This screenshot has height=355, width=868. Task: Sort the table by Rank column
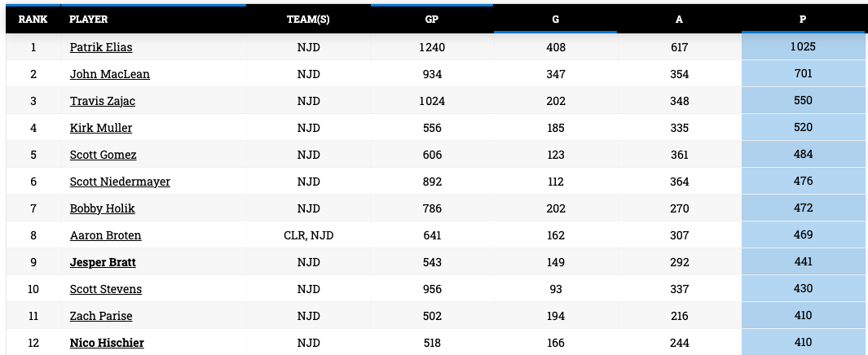coord(33,20)
